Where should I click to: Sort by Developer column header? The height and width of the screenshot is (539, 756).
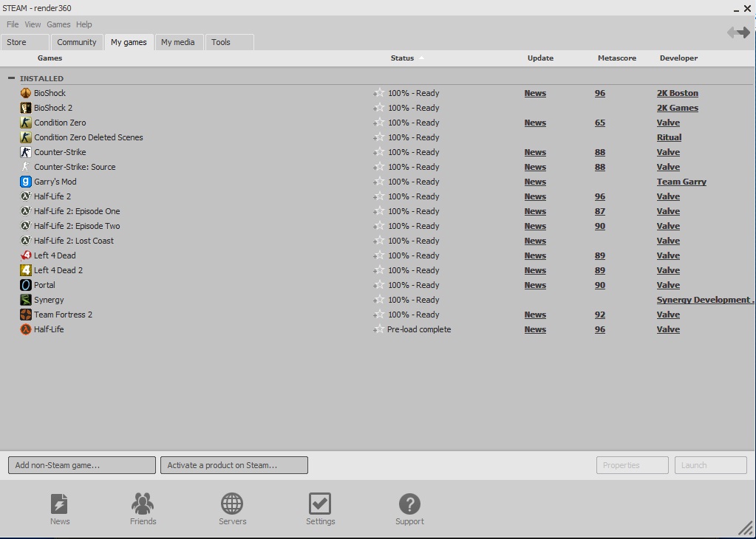[678, 58]
